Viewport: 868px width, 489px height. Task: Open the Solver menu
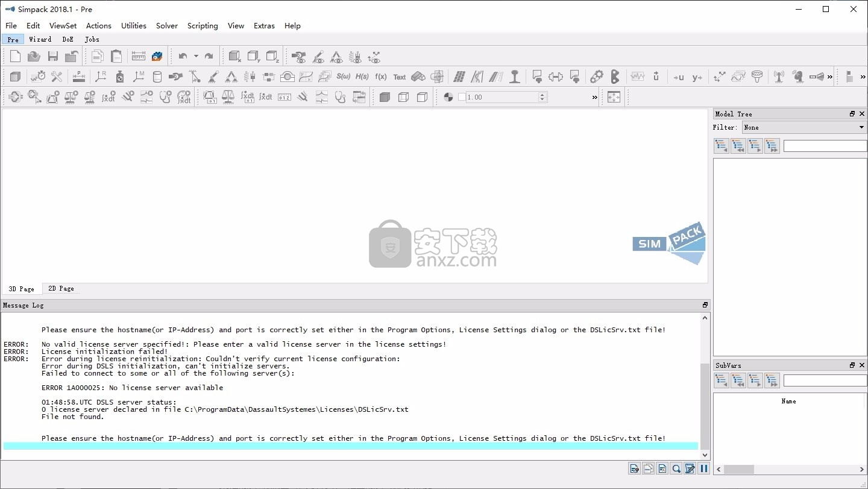167,25
